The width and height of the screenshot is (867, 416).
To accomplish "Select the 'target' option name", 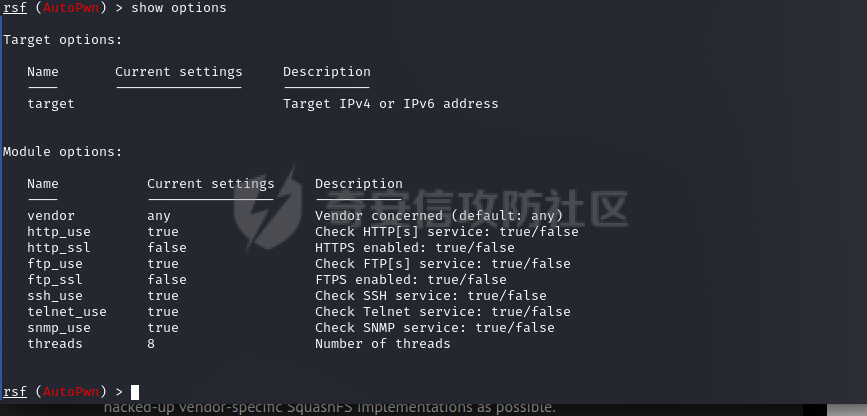I will [x=51, y=103].
